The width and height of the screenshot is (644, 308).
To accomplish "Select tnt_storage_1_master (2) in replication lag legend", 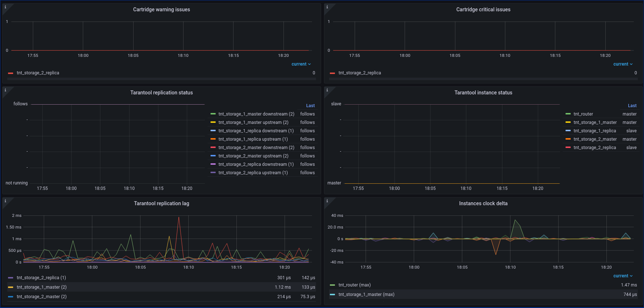I will coord(42,287).
